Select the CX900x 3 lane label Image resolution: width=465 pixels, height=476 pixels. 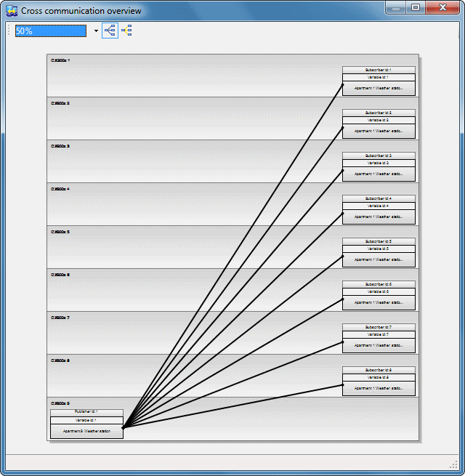click(60, 146)
